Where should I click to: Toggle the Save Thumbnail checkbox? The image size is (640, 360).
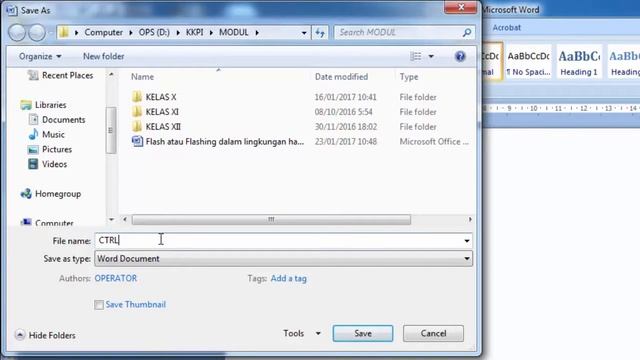point(99,305)
